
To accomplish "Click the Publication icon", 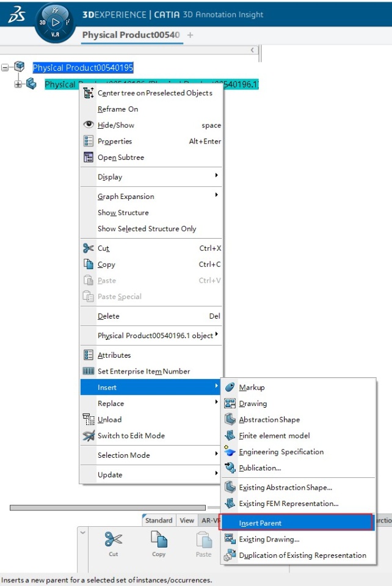I will 230,468.
